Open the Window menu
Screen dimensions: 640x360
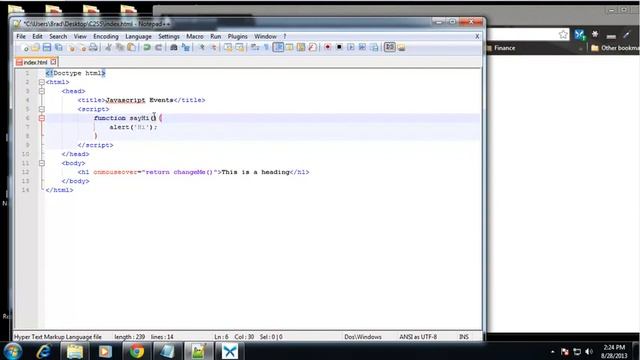coord(265,36)
